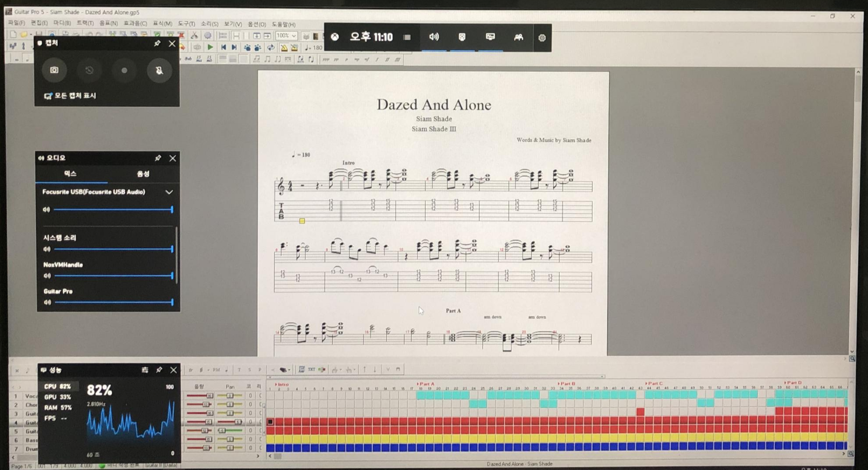Jump to Part D section marker
This screenshot has height=470, width=868.
pyautogui.click(x=793, y=383)
